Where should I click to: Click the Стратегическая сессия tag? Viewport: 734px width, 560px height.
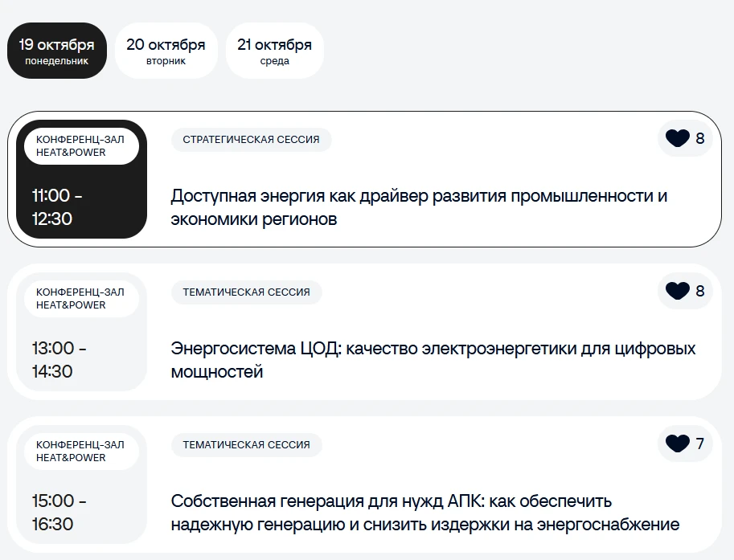coord(251,140)
